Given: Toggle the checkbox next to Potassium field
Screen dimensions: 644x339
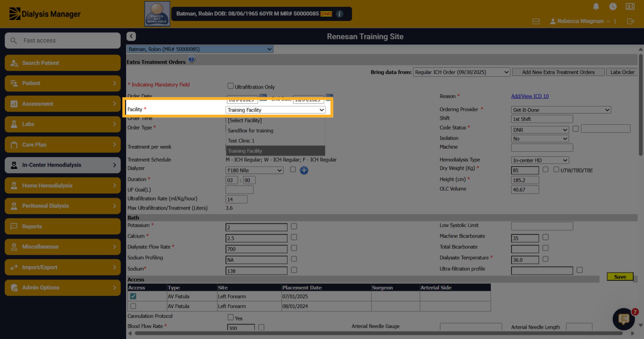Looking at the screenshot, I should [x=294, y=226].
